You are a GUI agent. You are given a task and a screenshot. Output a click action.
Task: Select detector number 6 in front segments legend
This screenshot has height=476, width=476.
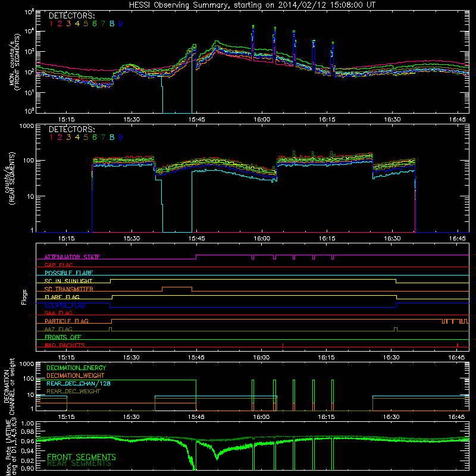(x=95, y=24)
